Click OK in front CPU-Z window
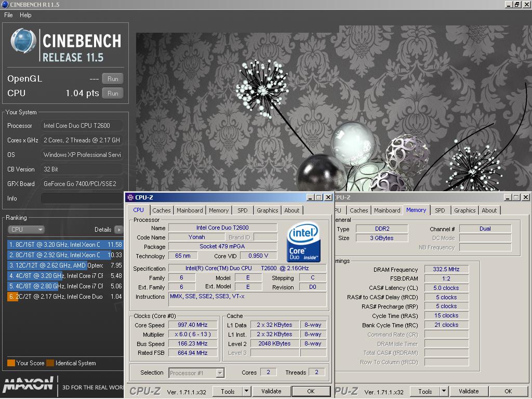 pyautogui.click(x=311, y=391)
